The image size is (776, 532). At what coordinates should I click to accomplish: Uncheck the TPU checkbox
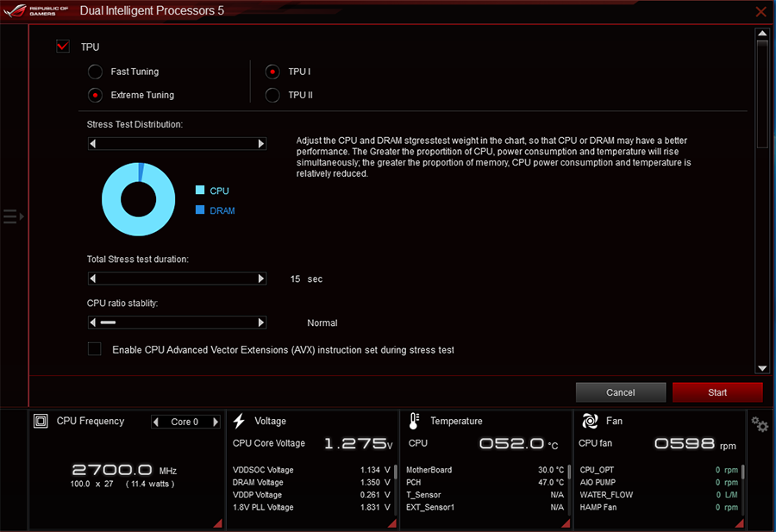point(63,47)
